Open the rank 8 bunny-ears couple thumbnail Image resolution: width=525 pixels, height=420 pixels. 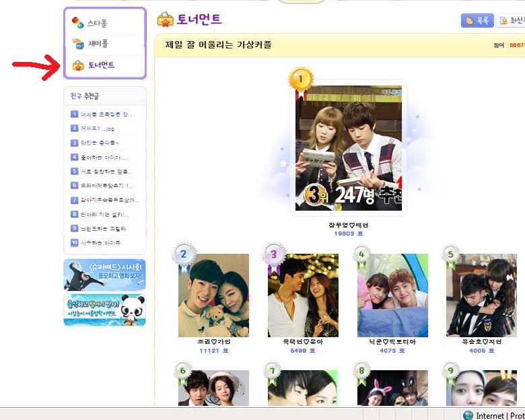(392, 388)
